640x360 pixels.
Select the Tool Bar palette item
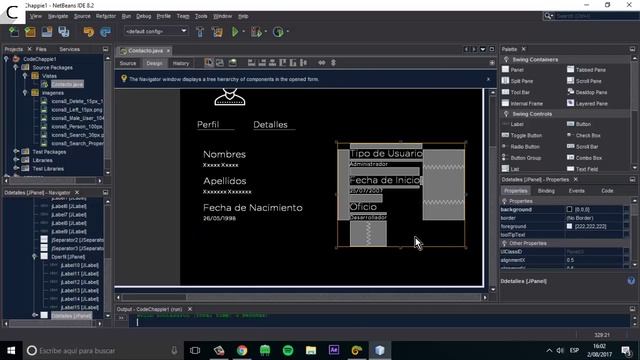[x=516, y=92]
